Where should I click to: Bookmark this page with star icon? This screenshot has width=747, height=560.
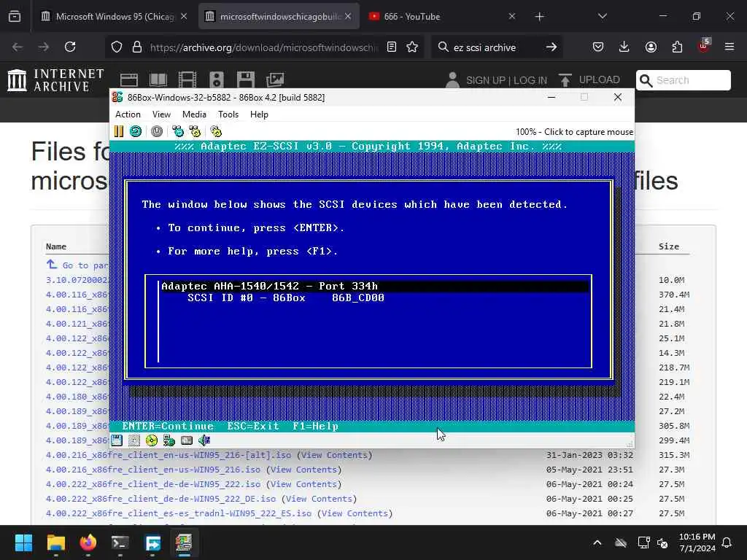[x=412, y=47]
